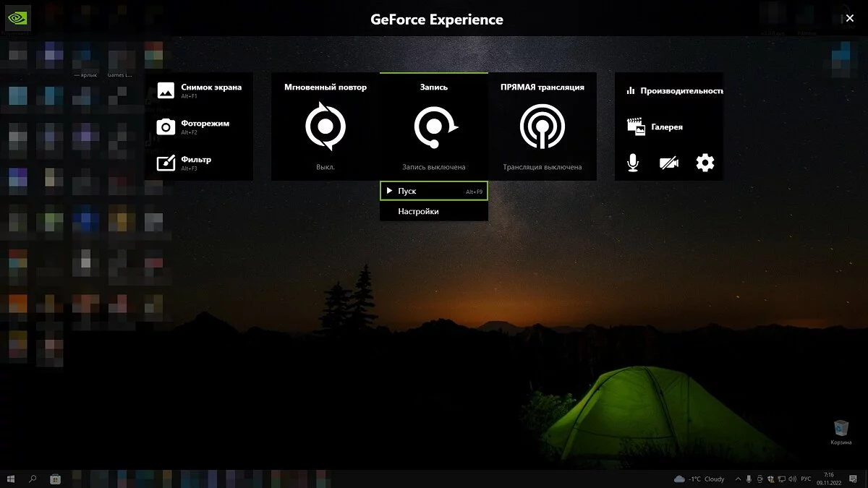Switch the РУС input language indicator
Screen dimensions: 868x488
[x=806, y=479]
